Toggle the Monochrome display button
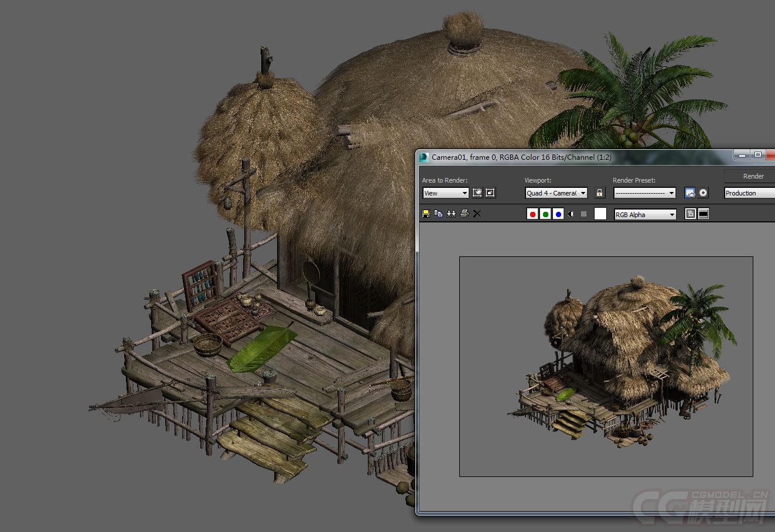Viewport: 775px width, 532px height. pyautogui.click(x=583, y=214)
